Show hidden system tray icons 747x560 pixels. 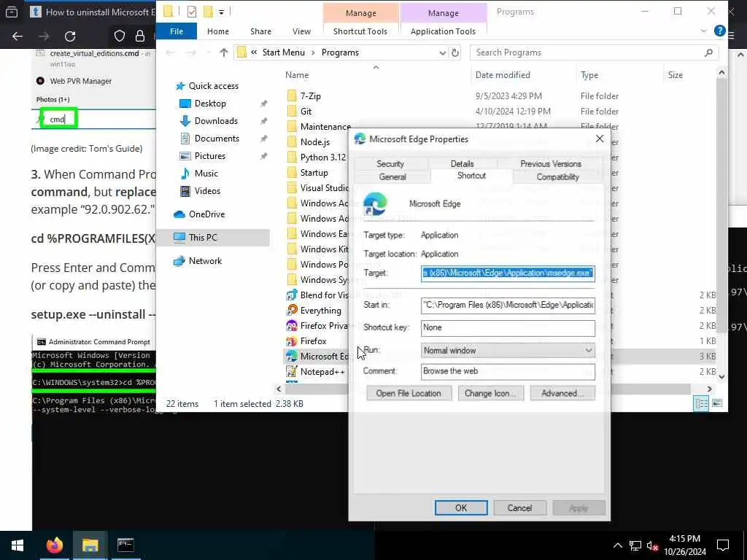(617, 545)
